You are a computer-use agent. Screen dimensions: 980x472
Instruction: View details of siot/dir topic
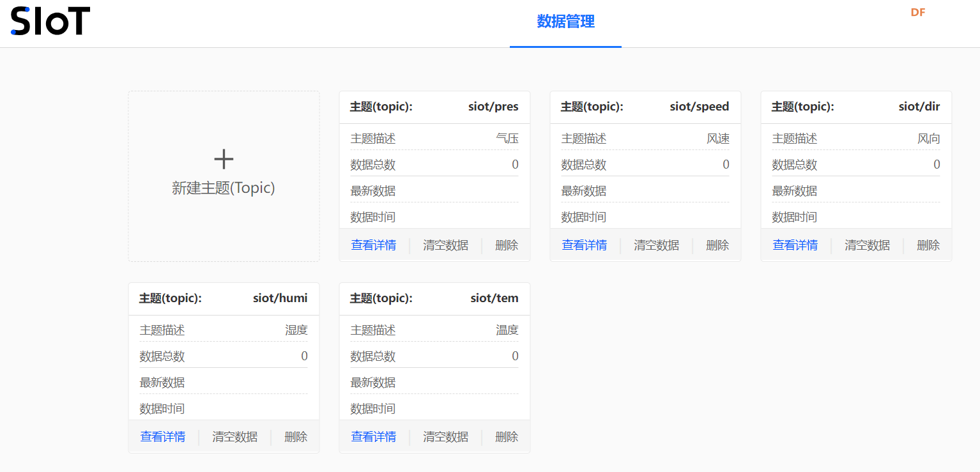coord(795,245)
